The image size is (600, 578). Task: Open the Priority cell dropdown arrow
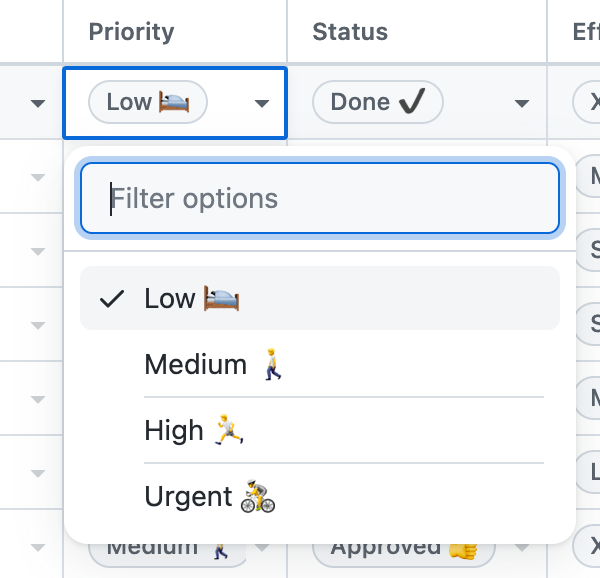click(x=262, y=103)
